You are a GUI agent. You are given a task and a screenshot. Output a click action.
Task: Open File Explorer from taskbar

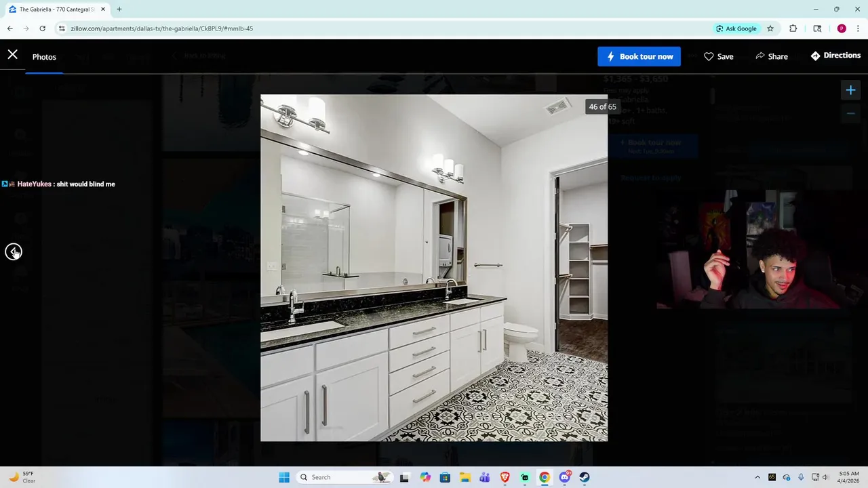coord(465,477)
